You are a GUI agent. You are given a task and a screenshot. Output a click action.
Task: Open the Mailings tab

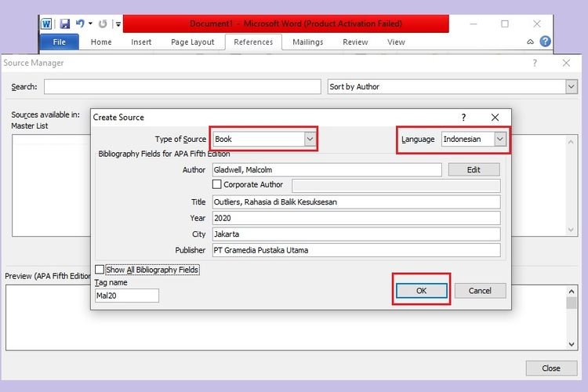308,42
